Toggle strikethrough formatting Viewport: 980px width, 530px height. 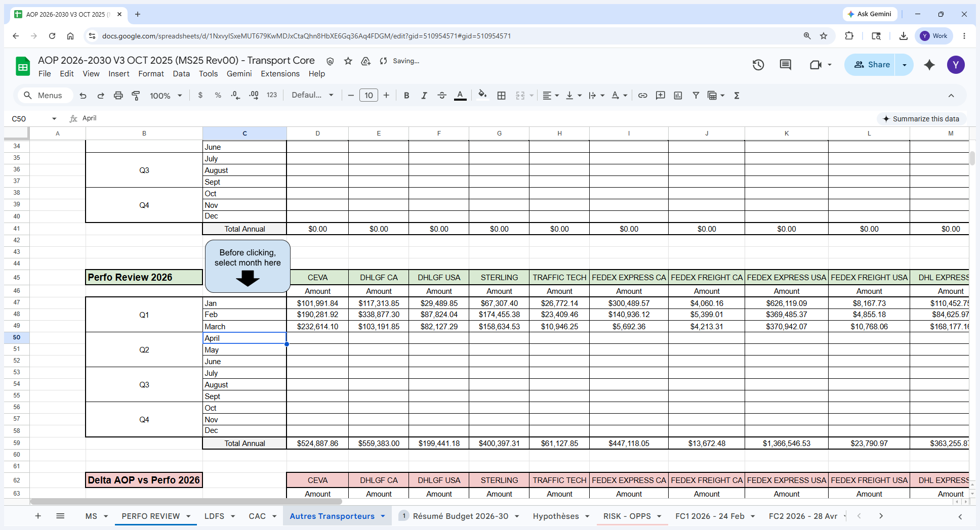(442, 96)
